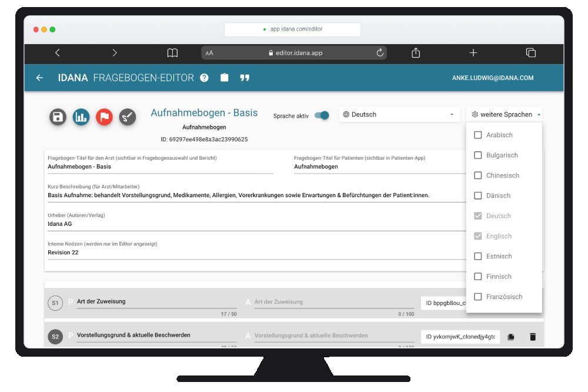Viewport: 588px width, 392px height.
Task: Open the Deutsch language dropdown
Action: pos(399,115)
